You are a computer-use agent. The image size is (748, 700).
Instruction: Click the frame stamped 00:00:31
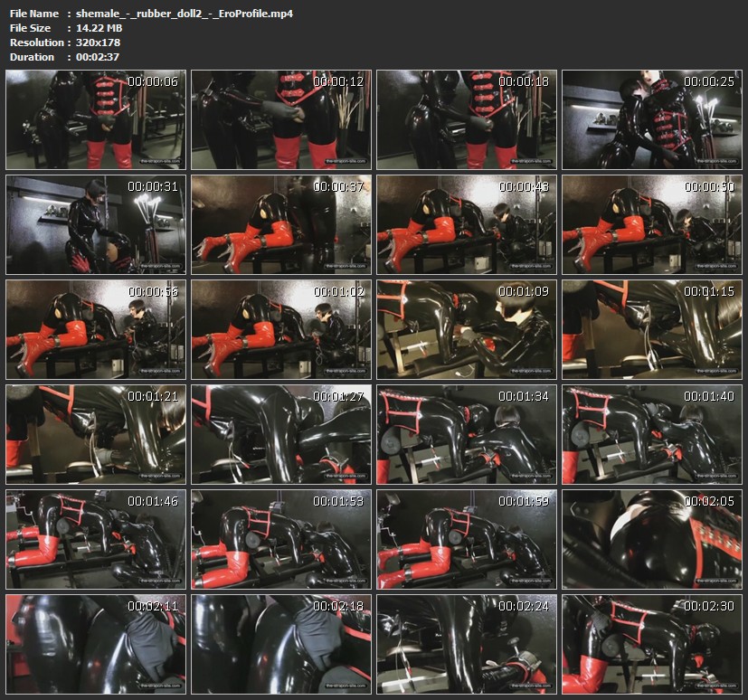point(96,225)
